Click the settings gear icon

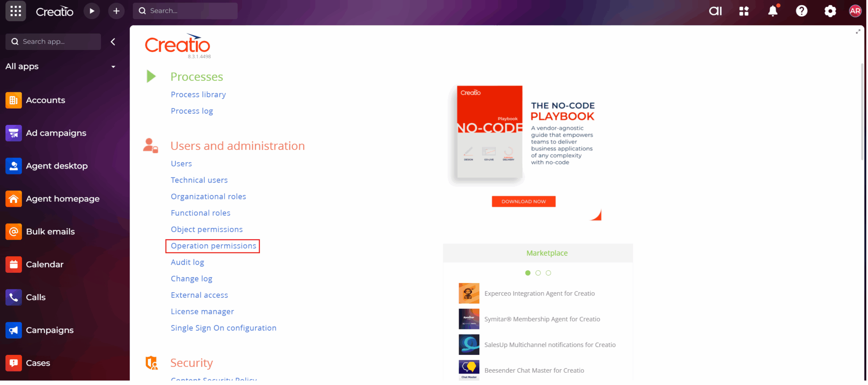click(x=830, y=11)
